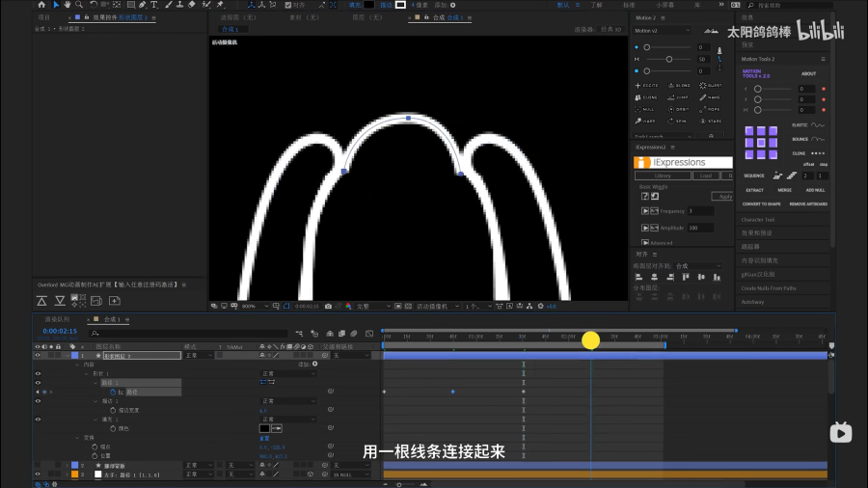Select the Brush tool
Image resolution: width=868 pixels, height=488 pixels.
pos(168,5)
